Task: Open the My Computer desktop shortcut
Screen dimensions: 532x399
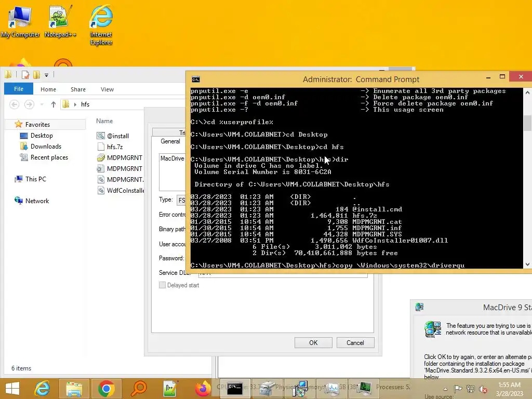Action: click(x=20, y=21)
